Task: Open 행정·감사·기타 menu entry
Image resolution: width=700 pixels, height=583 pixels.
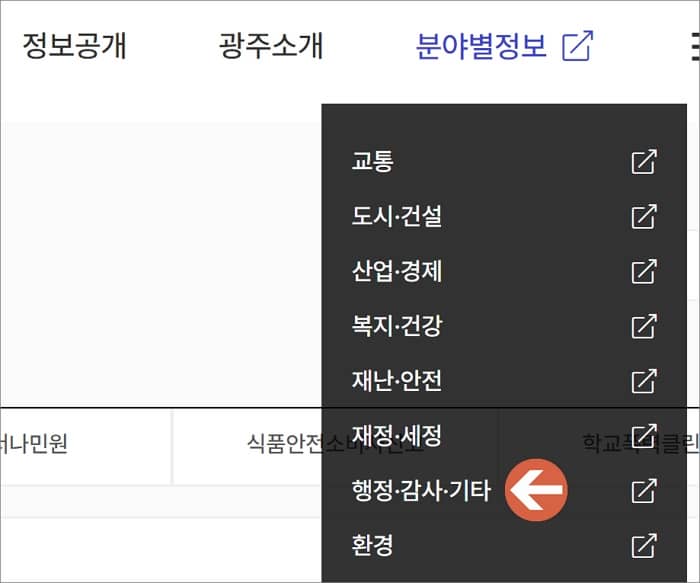Action: click(x=421, y=491)
